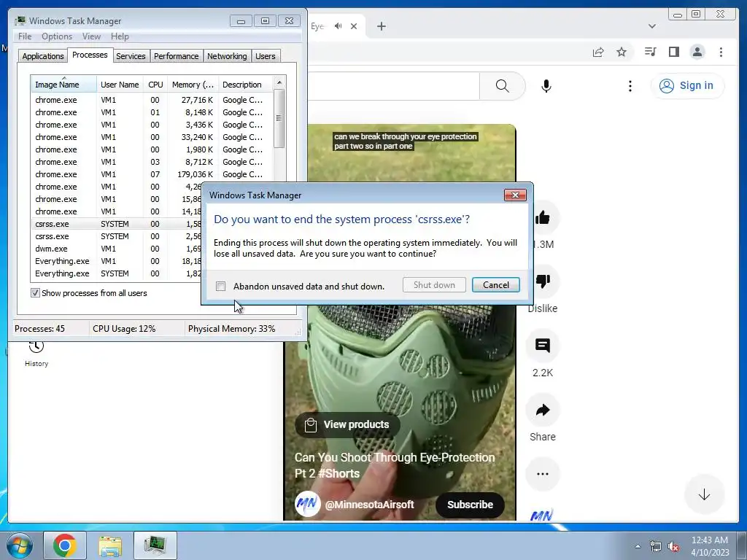747x560 pixels.
Task: Open the View menu in Task Manager
Action: click(91, 36)
